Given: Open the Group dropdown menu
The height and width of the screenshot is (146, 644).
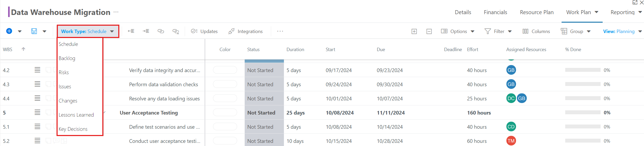Looking at the screenshot, I should coord(576,31).
